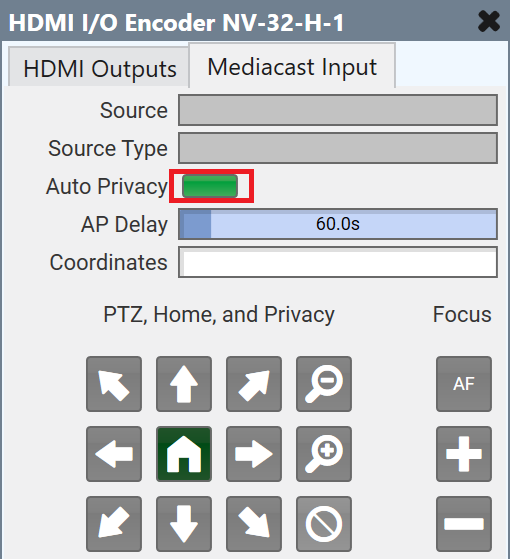Pan camera down-left with diagonal arrow
Image resolution: width=511 pixels, height=559 pixels.
coord(114,524)
